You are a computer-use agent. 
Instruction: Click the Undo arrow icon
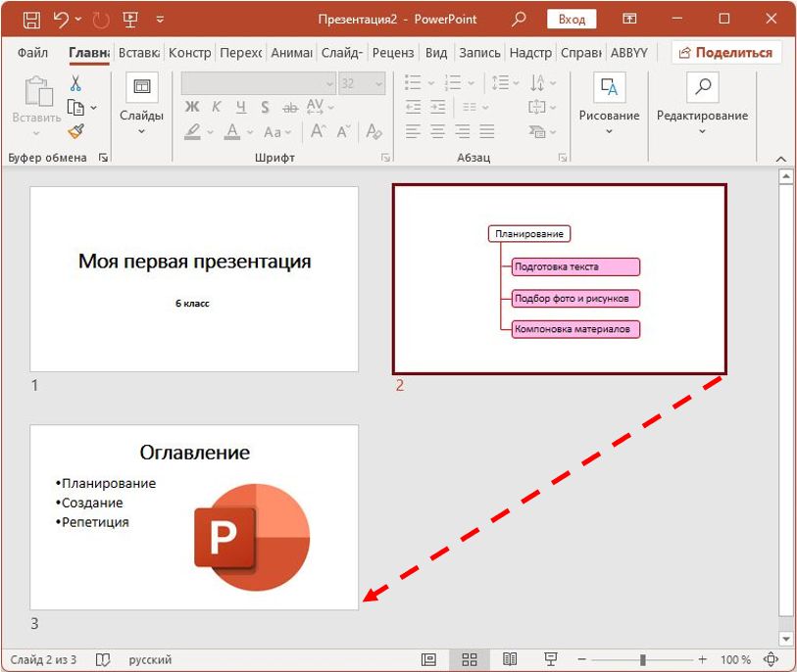tap(62, 19)
